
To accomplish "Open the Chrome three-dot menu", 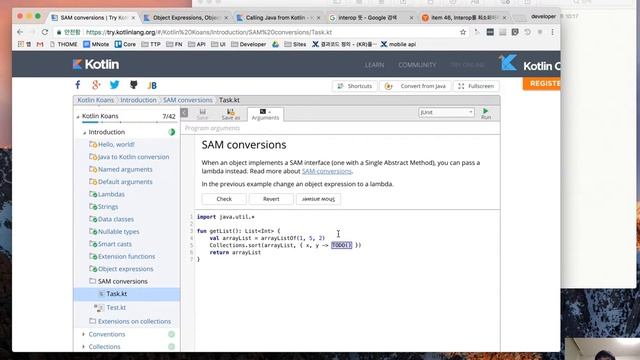I will point(552,32).
